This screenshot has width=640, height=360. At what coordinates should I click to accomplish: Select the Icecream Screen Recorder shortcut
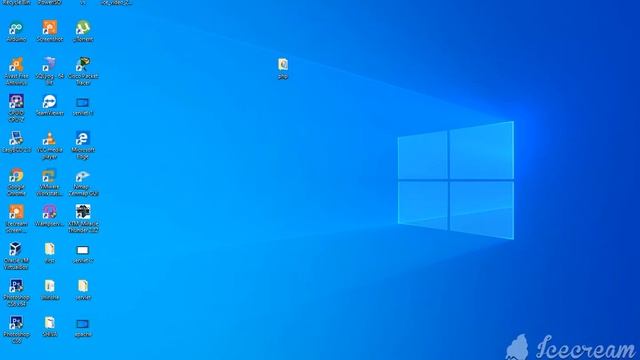(16, 219)
